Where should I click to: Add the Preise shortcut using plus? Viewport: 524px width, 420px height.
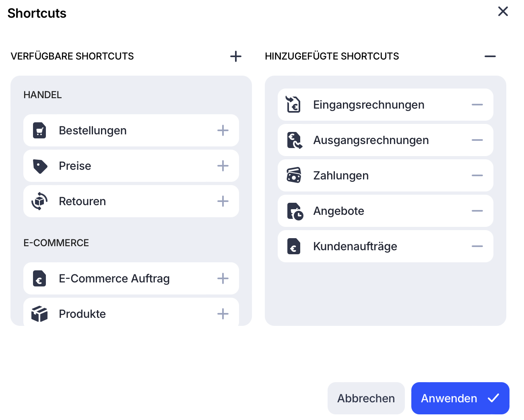coord(223,166)
